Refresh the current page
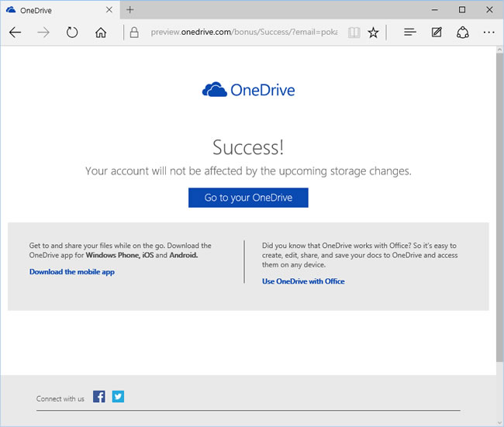 point(72,33)
